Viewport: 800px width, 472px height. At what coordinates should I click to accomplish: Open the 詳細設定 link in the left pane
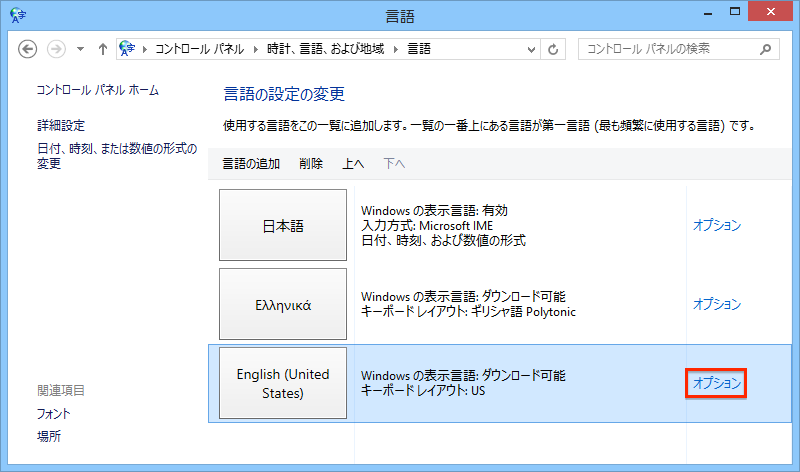pyautogui.click(x=61, y=126)
